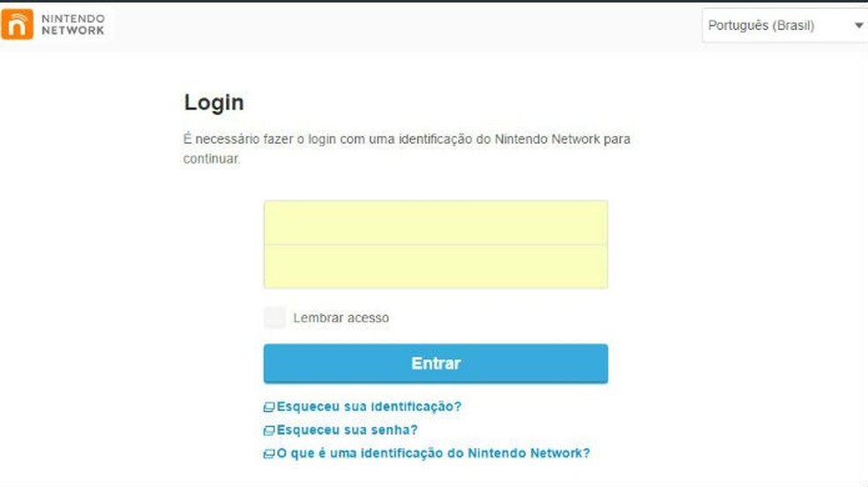Click the language selector down arrow
The height and width of the screenshot is (487, 868).
pyautogui.click(x=858, y=26)
